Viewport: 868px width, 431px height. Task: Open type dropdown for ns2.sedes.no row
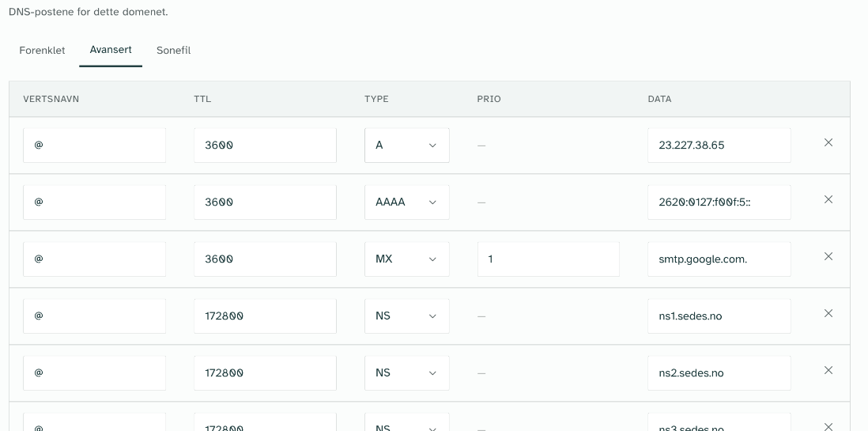(407, 372)
